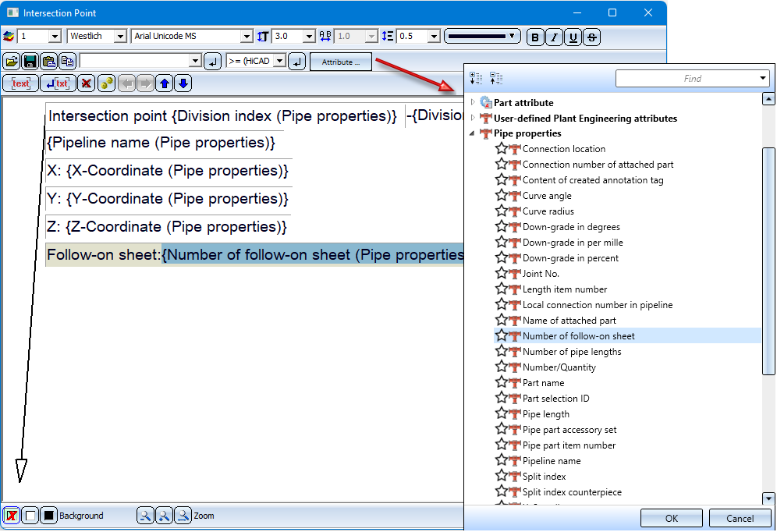
Task: Click the sort attributes icon in attribute panel
Action: coord(476,78)
